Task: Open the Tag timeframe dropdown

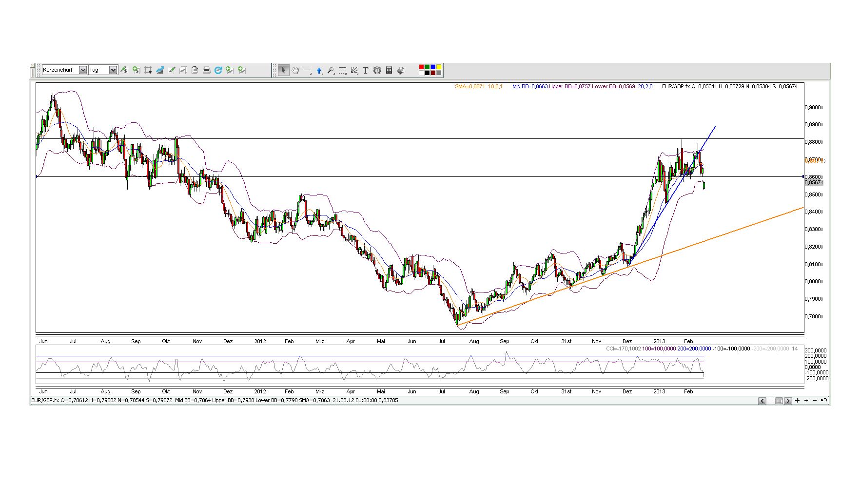Action: click(x=103, y=70)
